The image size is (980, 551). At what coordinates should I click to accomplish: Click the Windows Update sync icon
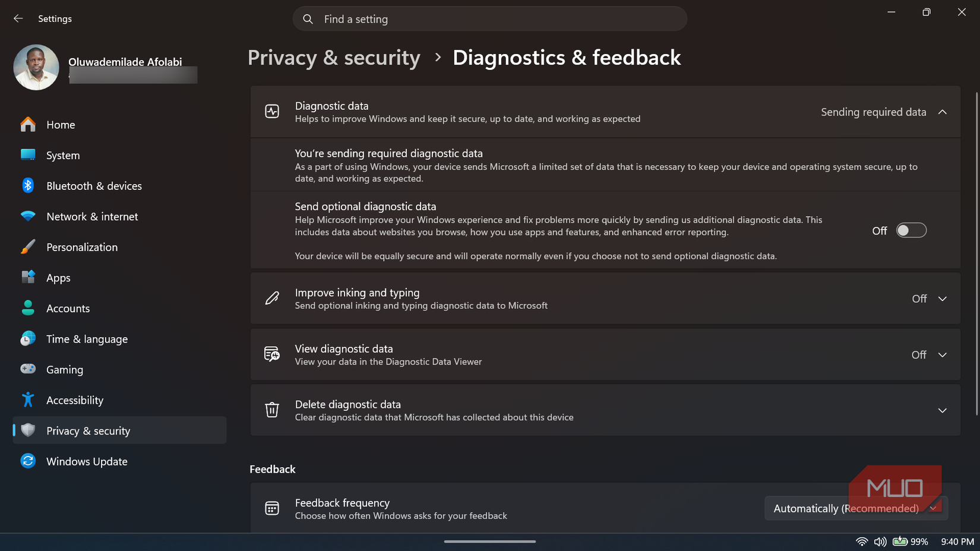pos(28,461)
